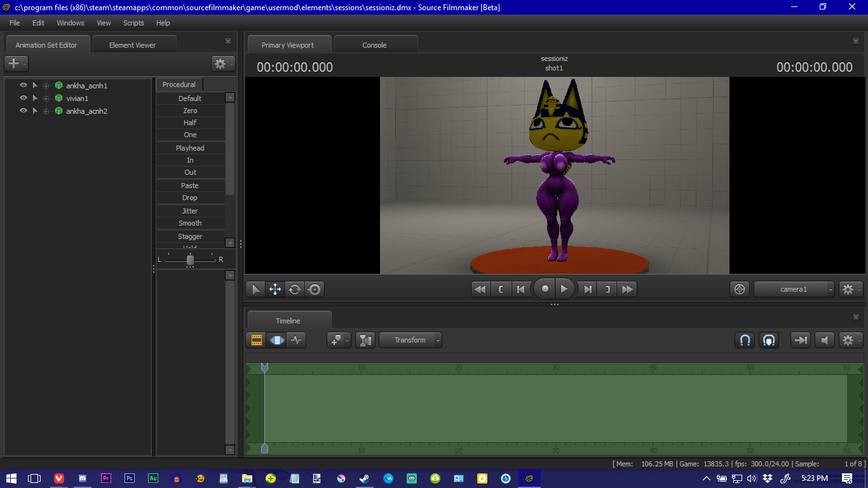Open the Scripts menu
This screenshot has width=868, height=488.
point(133,23)
